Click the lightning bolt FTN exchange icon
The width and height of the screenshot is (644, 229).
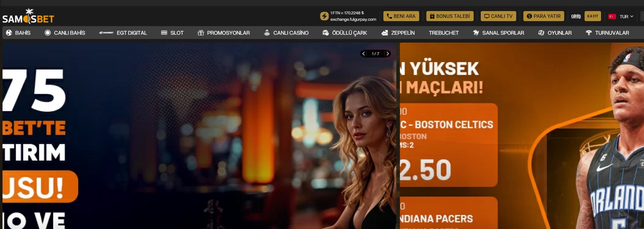[324, 16]
